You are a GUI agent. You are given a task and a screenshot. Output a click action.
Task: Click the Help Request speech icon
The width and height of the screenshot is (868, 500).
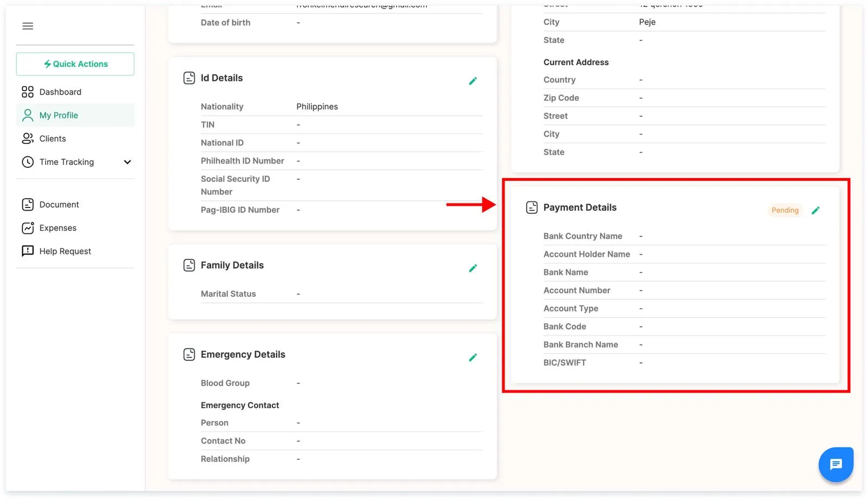28,251
